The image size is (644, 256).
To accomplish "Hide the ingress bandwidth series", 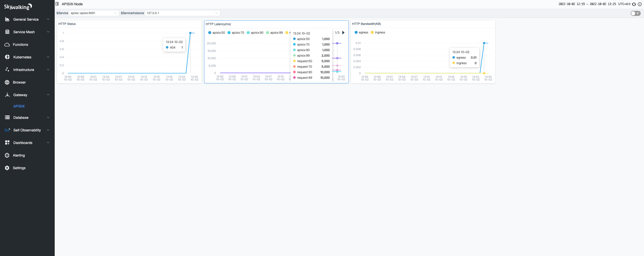I will 378,32.
